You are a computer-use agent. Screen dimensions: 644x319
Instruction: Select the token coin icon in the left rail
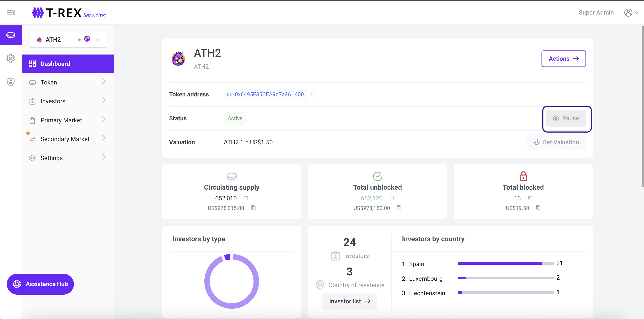click(11, 35)
